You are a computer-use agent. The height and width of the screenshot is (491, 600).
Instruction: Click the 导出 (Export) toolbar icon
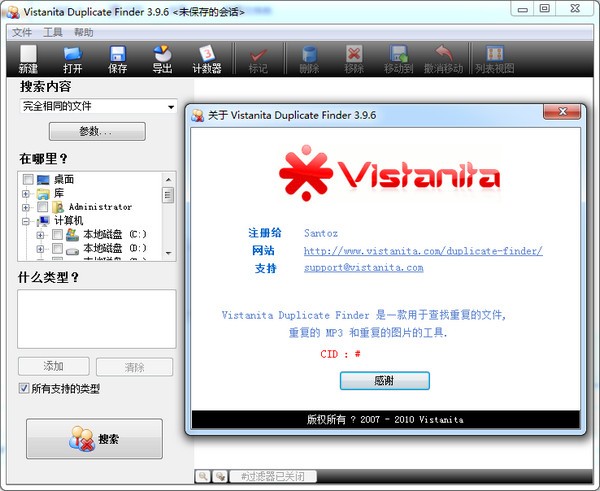pyautogui.click(x=162, y=59)
